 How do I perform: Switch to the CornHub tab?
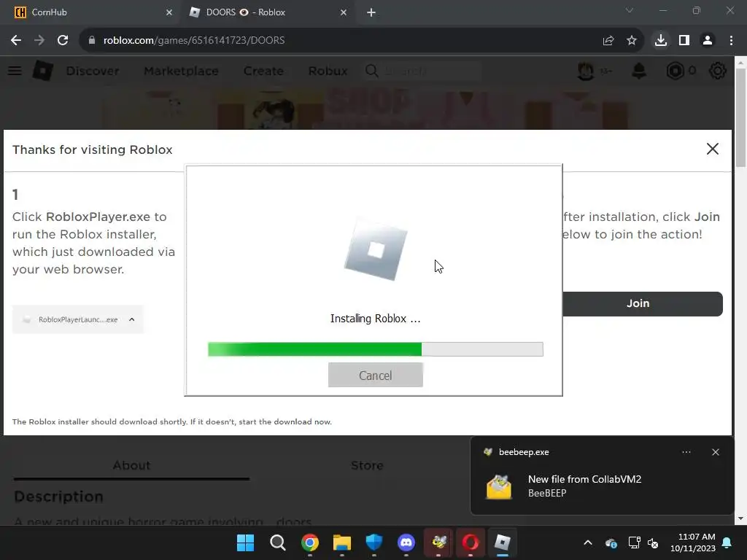[x=90, y=12]
